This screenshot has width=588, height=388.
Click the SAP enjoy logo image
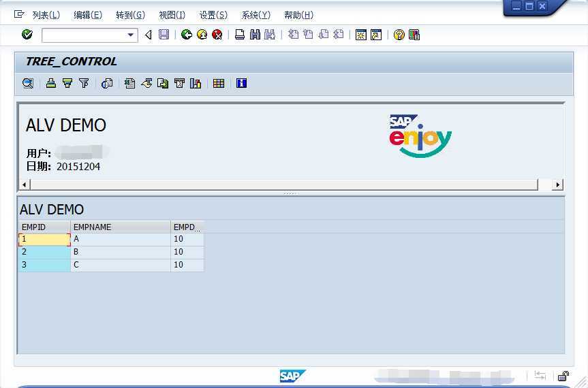click(x=420, y=135)
